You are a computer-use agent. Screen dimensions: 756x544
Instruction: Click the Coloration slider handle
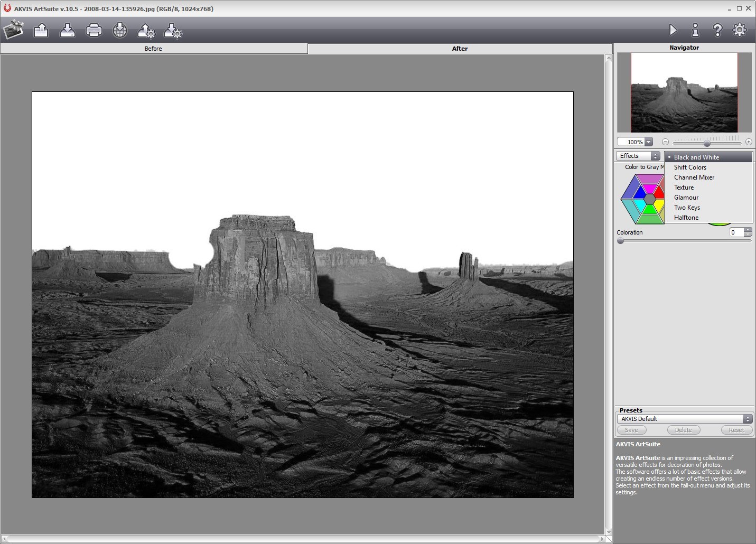click(x=621, y=241)
